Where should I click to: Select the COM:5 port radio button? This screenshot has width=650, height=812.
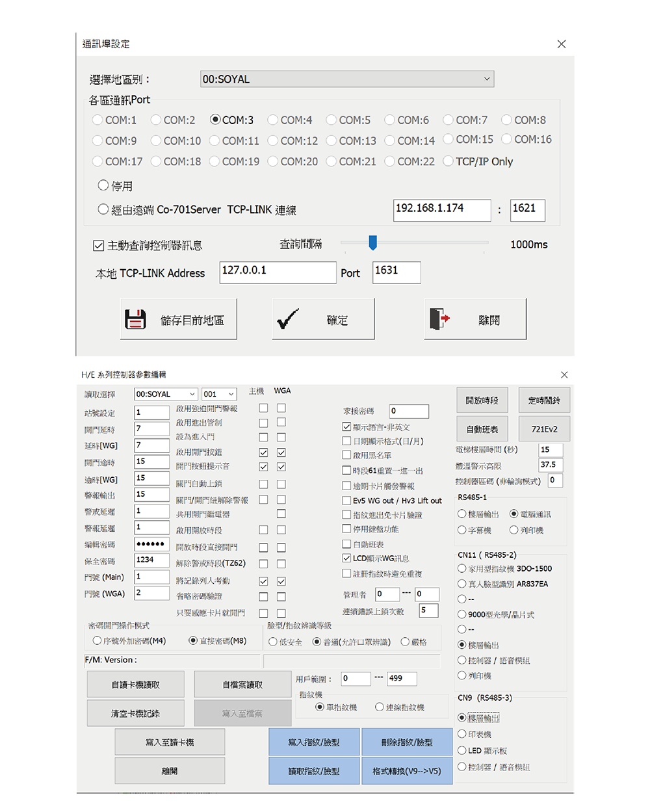(x=331, y=120)
